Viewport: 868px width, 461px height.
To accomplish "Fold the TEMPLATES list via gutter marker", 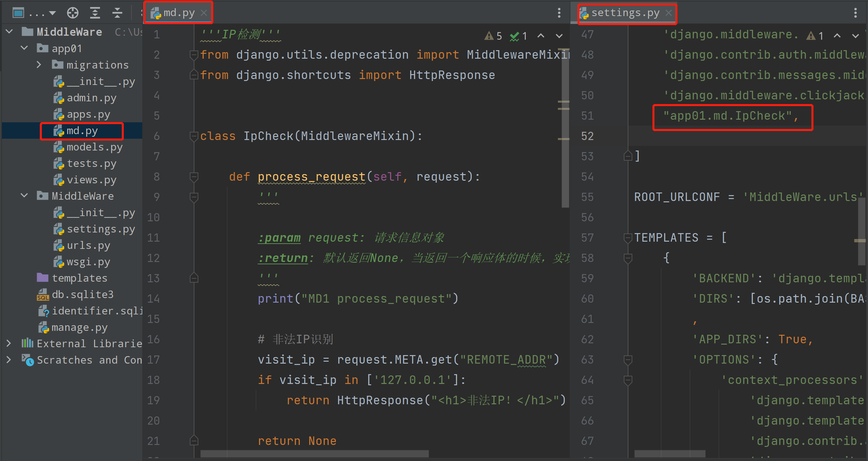I will tap(627, 238).
